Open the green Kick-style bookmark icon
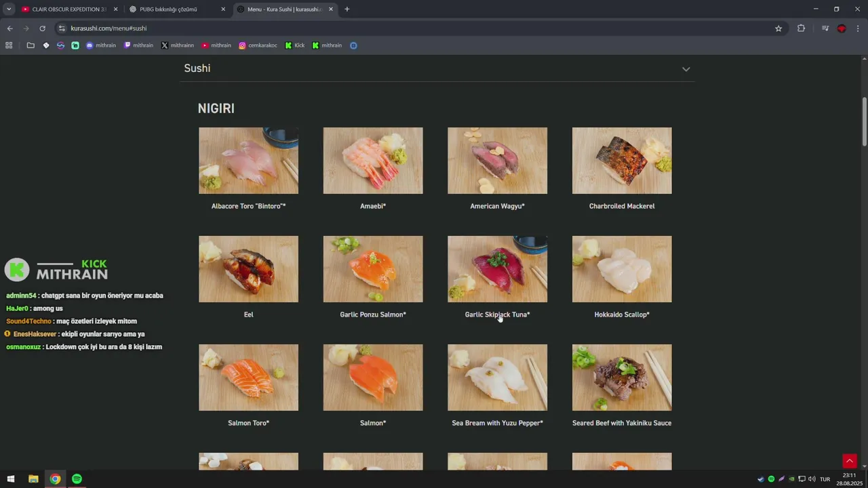This screenshot has width=868, height=488. click(75, 45)
